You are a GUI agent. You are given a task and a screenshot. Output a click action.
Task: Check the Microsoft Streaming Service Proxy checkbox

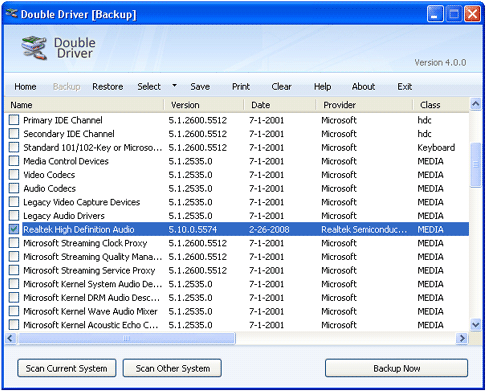click(x=14, y=270)
